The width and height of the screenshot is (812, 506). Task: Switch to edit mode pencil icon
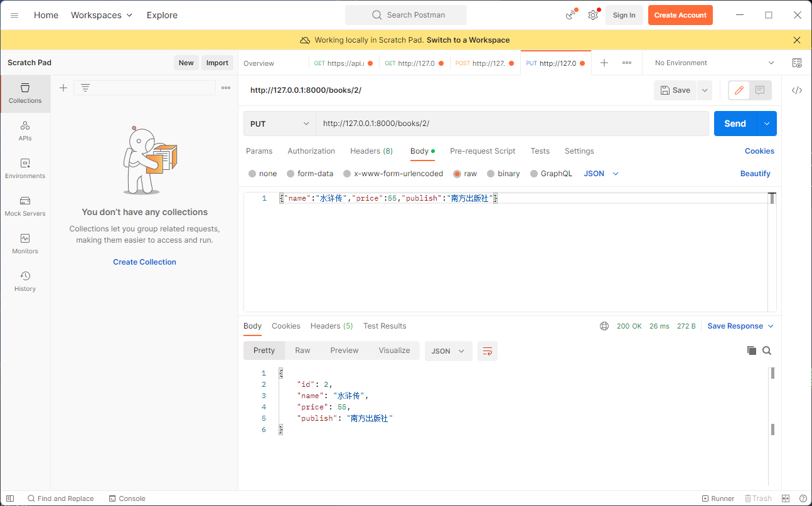coord(739,90)
